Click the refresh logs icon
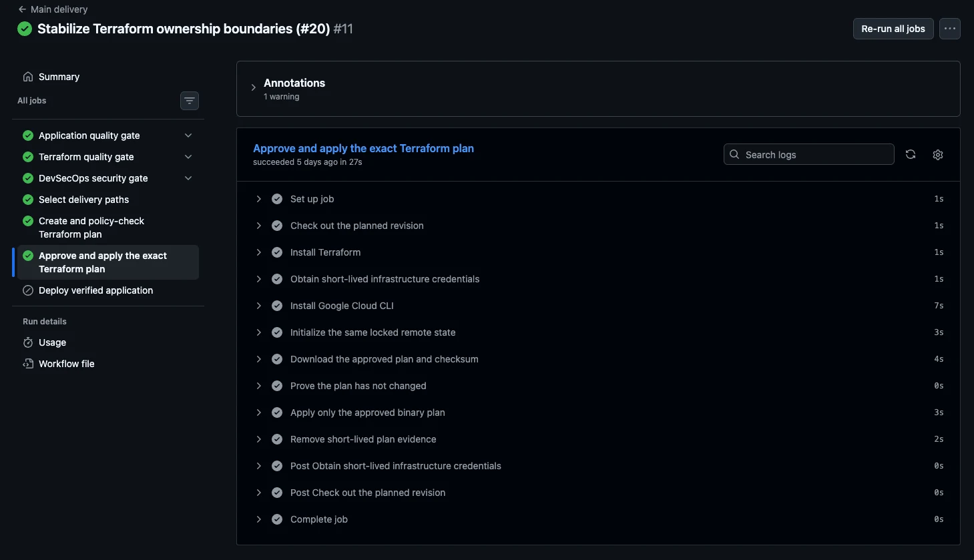Screen dimensions: 974x560 click(x=911, y=154)
